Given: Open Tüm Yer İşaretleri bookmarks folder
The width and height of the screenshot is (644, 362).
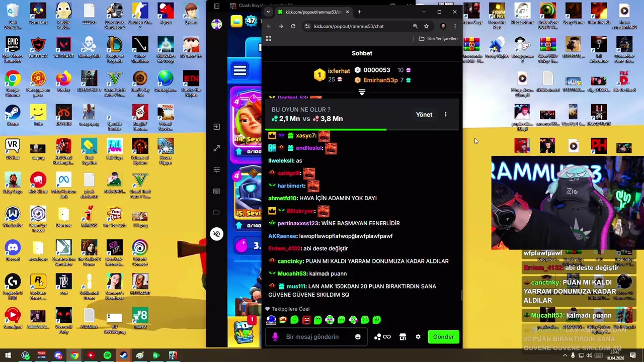Looking at the screenshot, I should [x=439, y=39].
